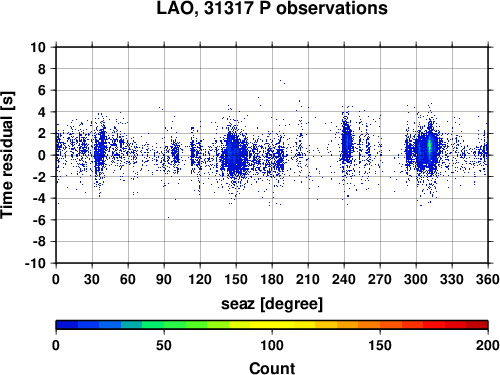Image resolution: width=500 pixels, height=375 pixels.
Task: Click the green colorbar segment near 50
Action: (164, 325)
